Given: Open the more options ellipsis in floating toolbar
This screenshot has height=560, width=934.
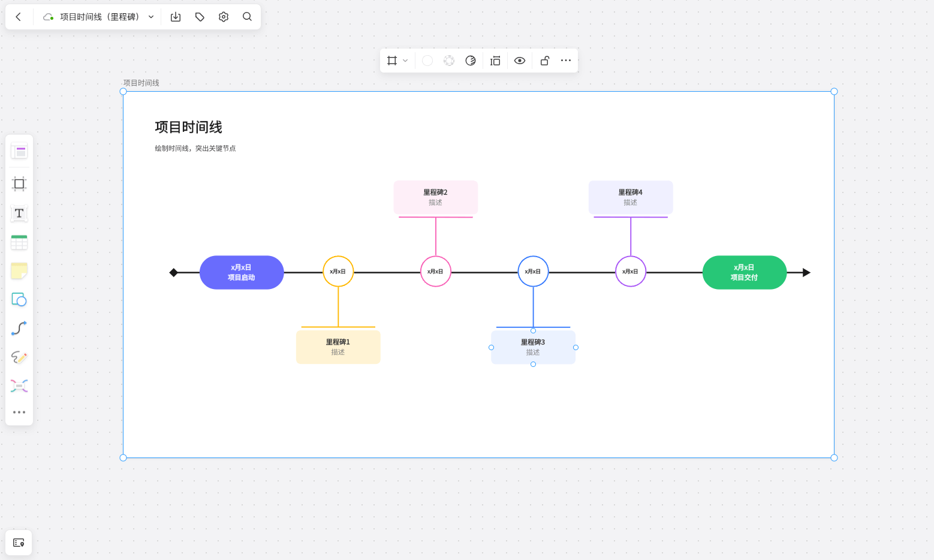Looking at the screenshot, I should coord(566,61).
